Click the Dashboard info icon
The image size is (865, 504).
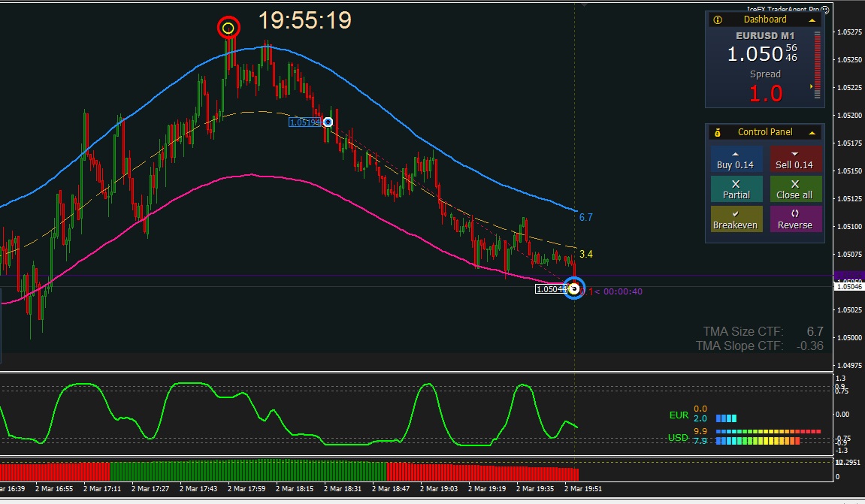point(718,20)
